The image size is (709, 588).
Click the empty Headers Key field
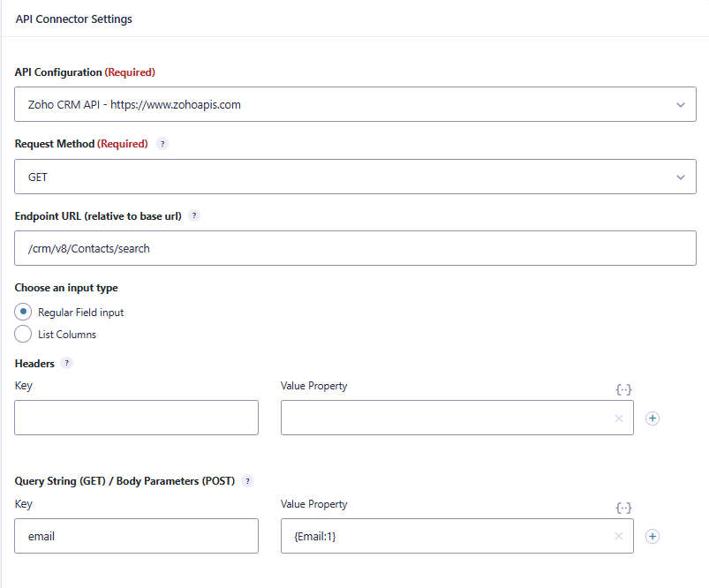tap(136, 418)
